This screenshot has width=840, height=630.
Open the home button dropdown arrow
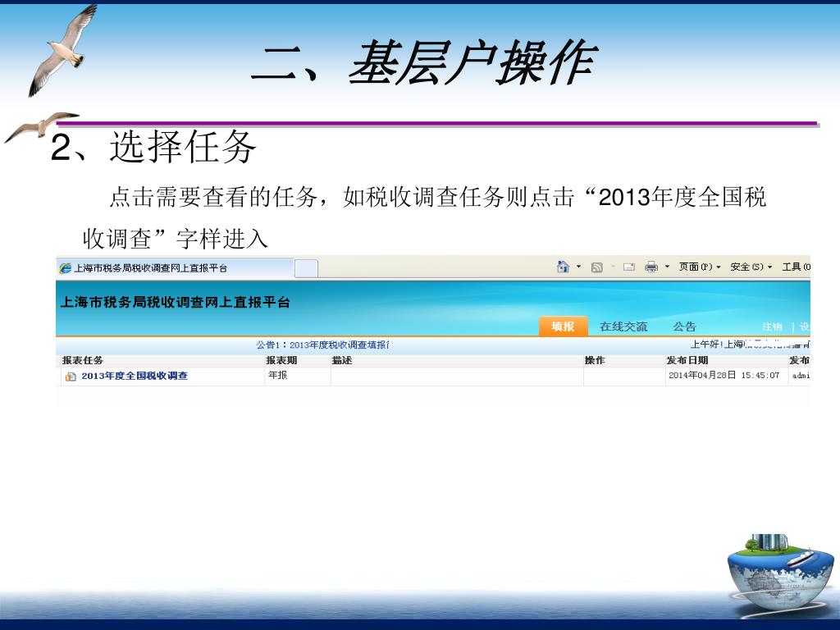[x=578, y=267]
